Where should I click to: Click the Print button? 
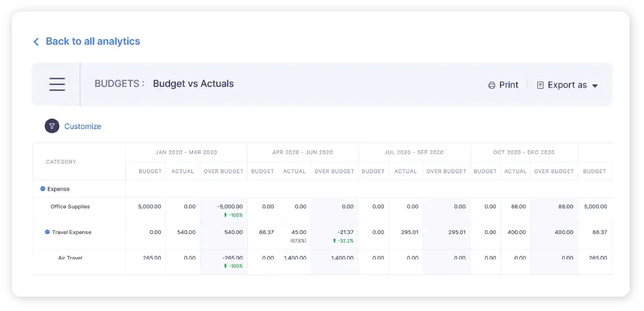pyautogui.click(x=503, y=85)
